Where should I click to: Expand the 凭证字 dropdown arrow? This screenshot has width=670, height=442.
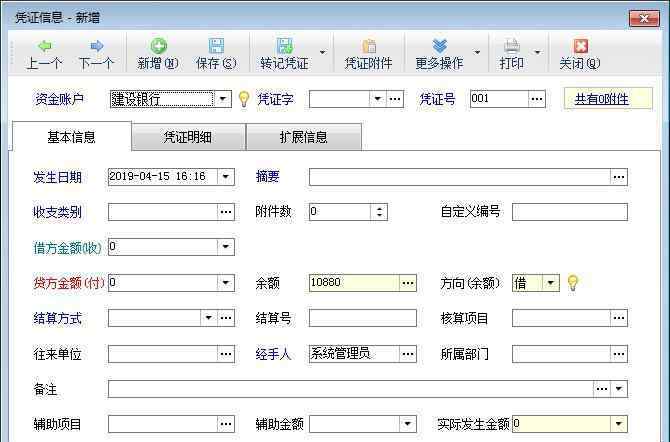378,99
